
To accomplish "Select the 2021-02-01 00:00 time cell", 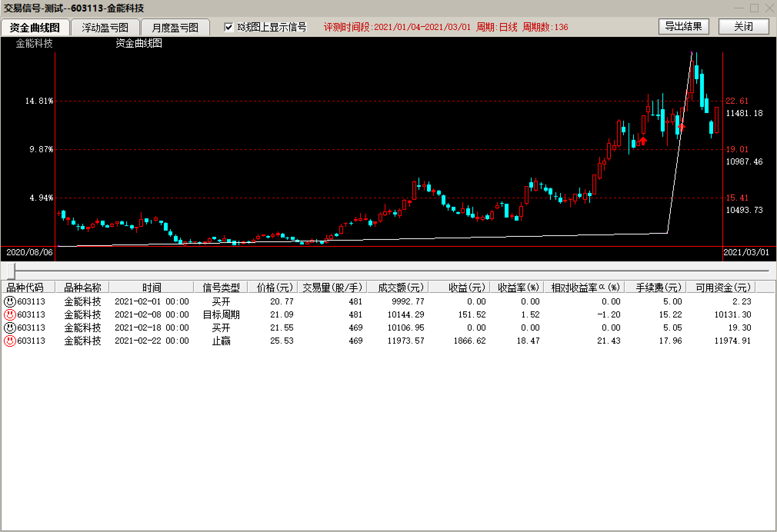I will click(x=152, y=301).
